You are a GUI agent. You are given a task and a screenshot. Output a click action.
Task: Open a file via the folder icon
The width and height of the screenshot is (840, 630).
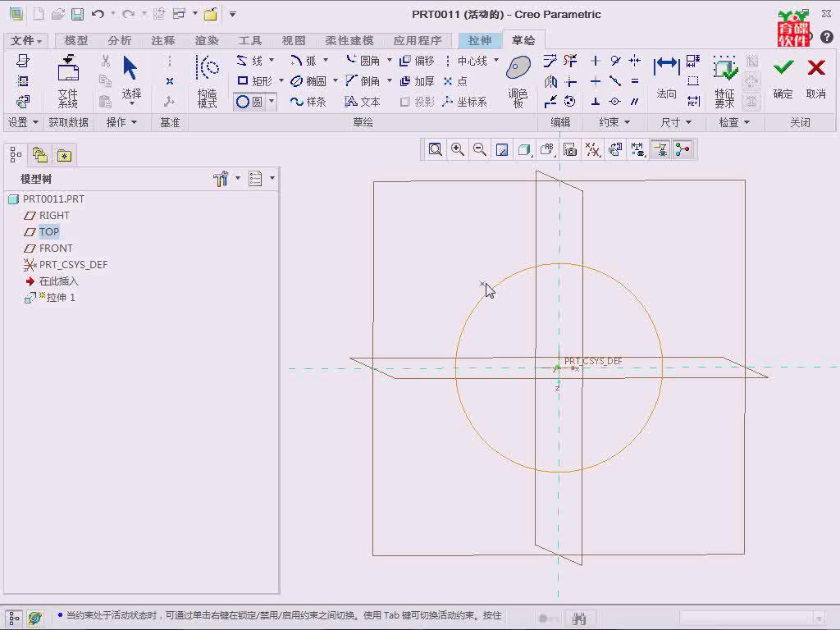[x=58, y=14]
